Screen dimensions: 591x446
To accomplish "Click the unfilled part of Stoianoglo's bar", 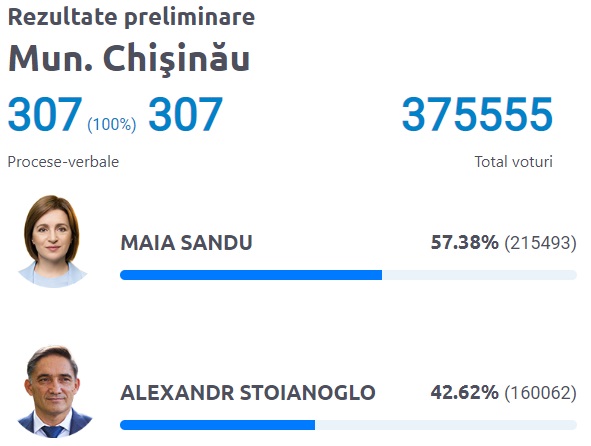I will [x=446, y=425].
